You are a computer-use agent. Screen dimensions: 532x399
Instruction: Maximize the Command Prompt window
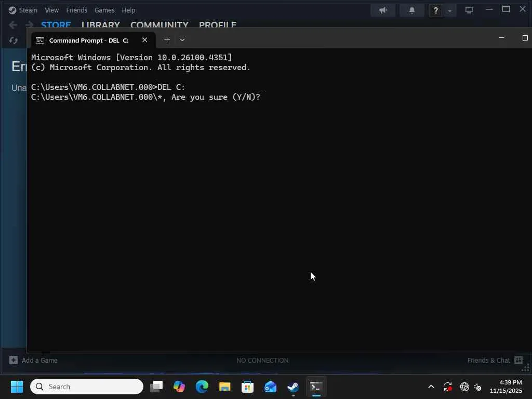click(525, 37)
